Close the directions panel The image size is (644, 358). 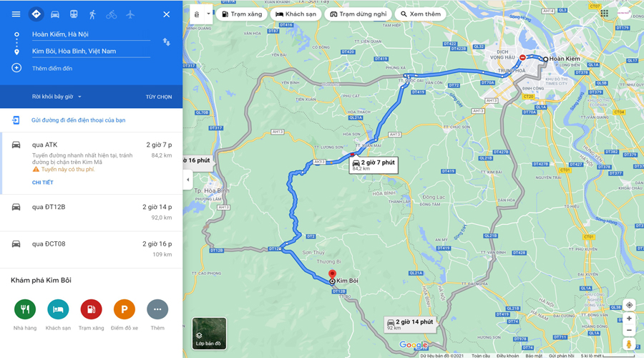pyautogui.click(x=166, y=14)
